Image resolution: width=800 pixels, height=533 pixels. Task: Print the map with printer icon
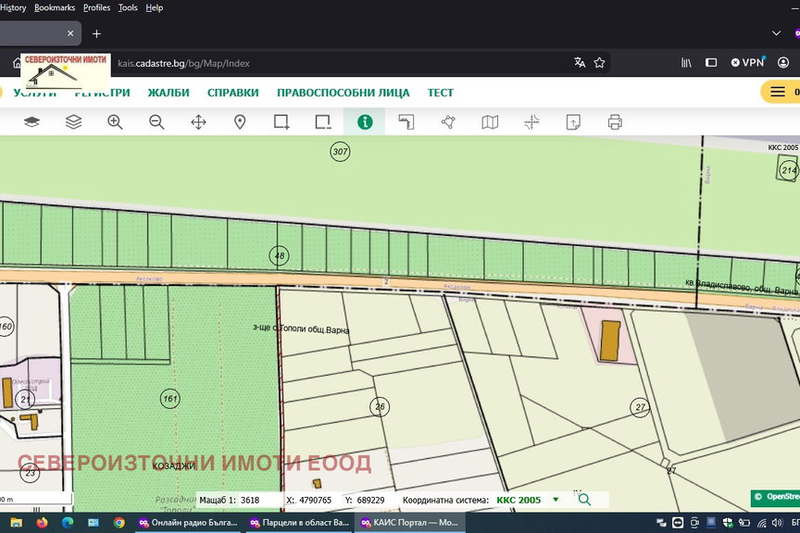point(615,122)
